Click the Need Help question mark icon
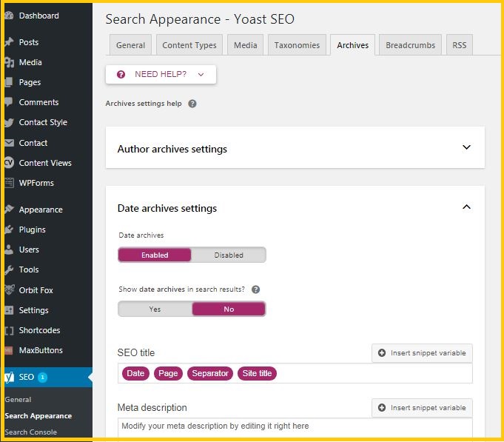The image size is (504, 442). click(121, 75)
